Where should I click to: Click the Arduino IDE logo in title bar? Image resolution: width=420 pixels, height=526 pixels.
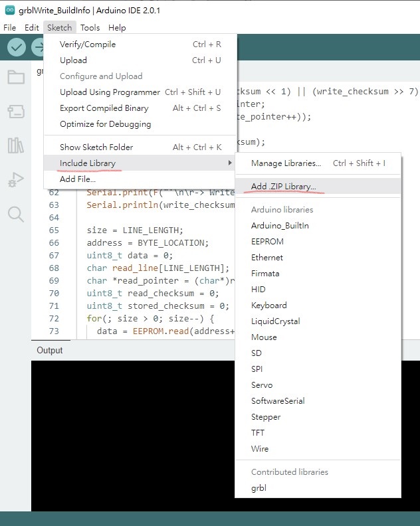click(x=10, y=10)
